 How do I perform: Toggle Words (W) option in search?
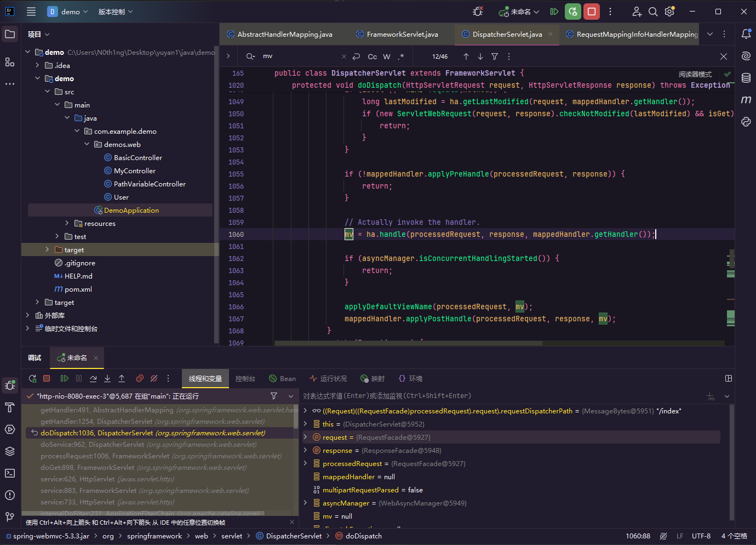coord(387,56)
